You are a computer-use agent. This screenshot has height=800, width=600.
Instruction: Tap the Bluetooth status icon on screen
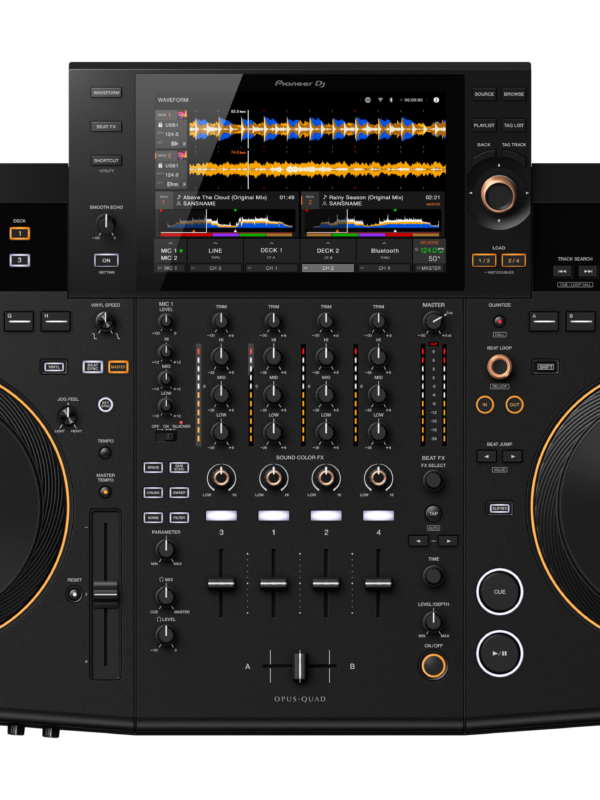click(x=391, y=100)
